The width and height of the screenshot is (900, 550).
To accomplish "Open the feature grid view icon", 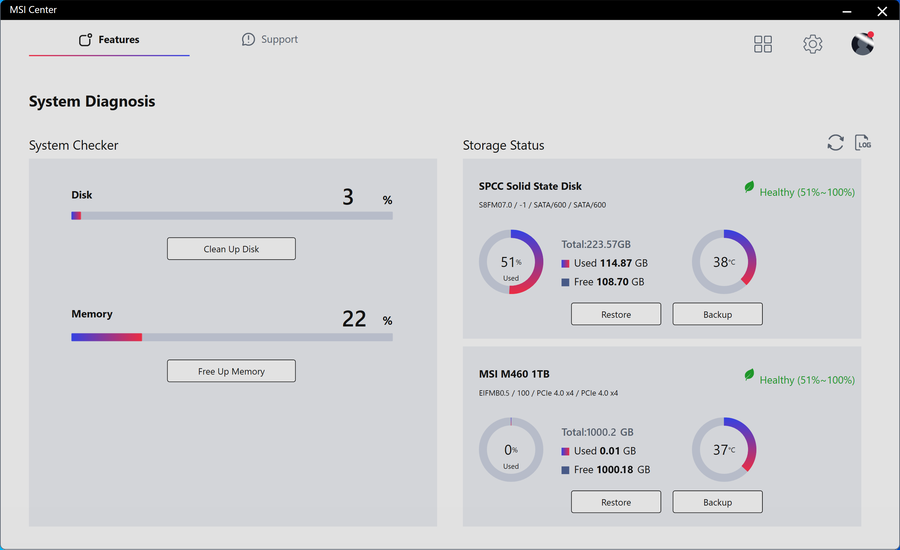I will [763, 44].
